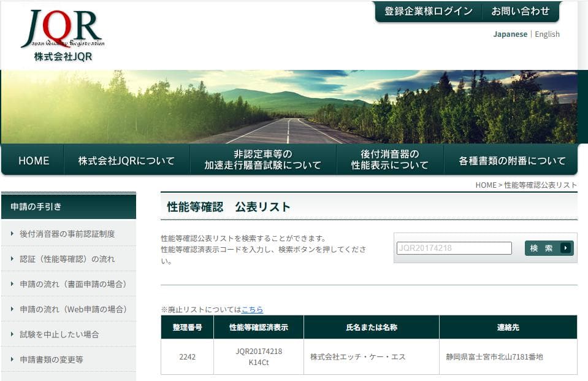The height and width of the screenshot is (381, 588).
Task: Open 非認定車等の加速走行騒音試験について menu
Action: point(262,160)
